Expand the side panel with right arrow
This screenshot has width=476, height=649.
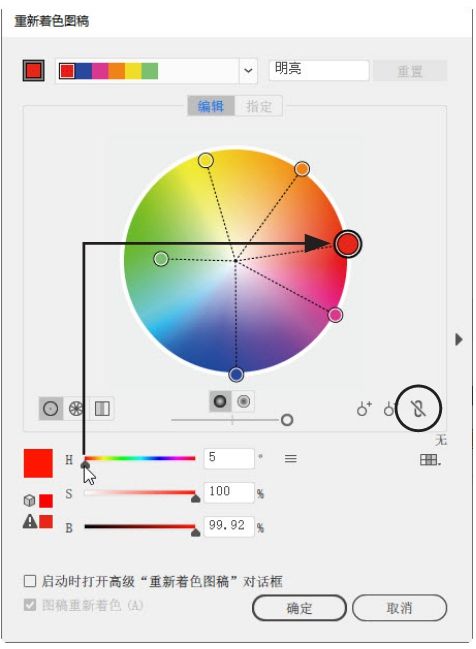(459, 339)
